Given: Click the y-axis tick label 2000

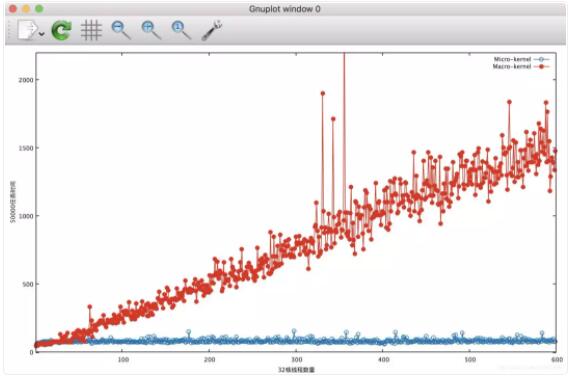Looking at the screenshot, I should click(x=26, y=80).
